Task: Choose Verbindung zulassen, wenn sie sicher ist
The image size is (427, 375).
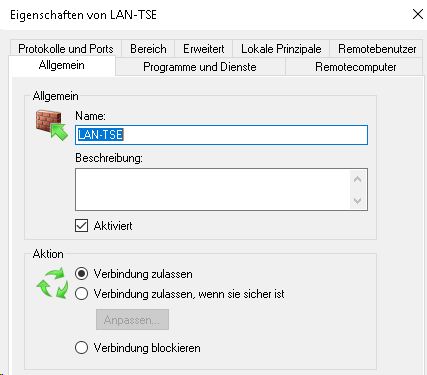Action: click(x=82, y=294)
